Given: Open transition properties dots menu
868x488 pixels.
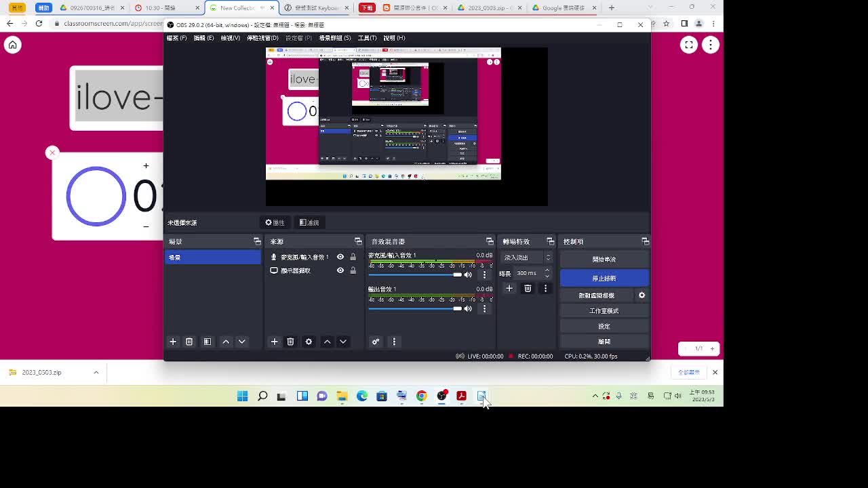Looking at the screenshot, I should tap(545, 289).
